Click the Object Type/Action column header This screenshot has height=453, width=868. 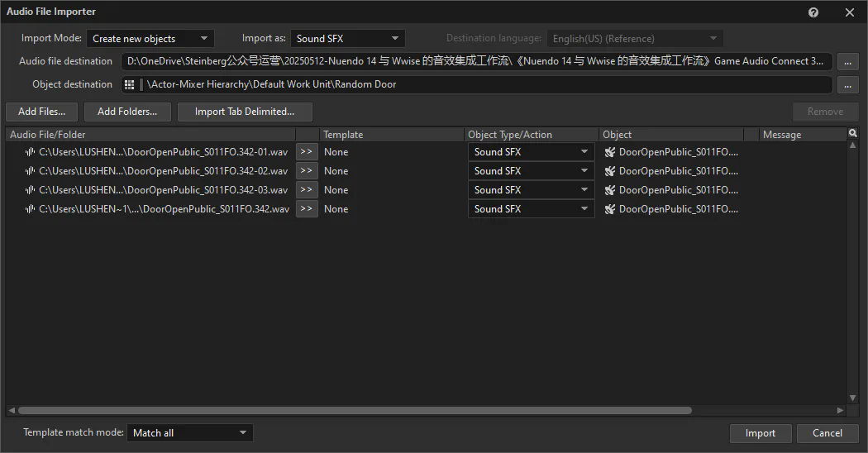point(532,135)
